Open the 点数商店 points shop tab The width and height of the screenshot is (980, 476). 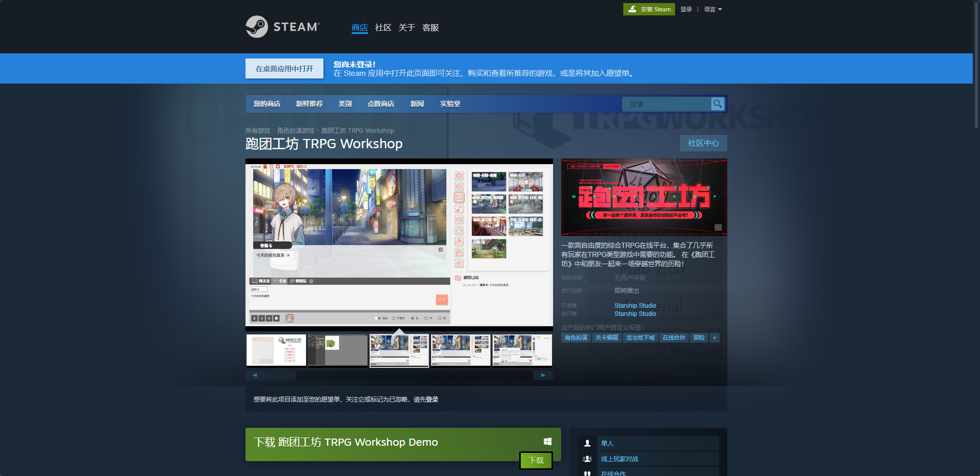click(x=381, y=104)
